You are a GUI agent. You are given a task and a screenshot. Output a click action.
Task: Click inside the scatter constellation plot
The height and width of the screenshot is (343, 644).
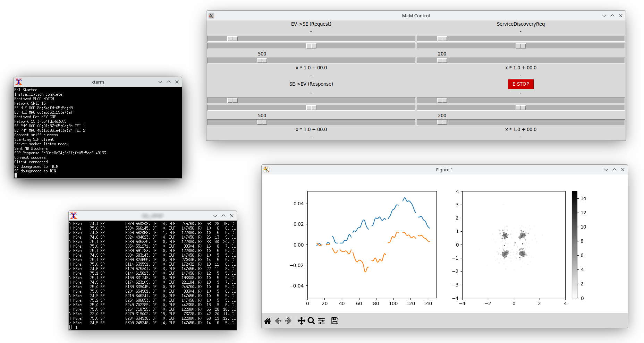coord(514,245)
